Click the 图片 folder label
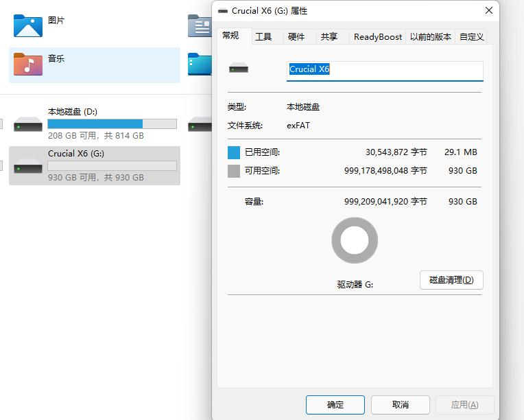Image resolution: width=524 pixels, height=420 pixels. point(56,21)
